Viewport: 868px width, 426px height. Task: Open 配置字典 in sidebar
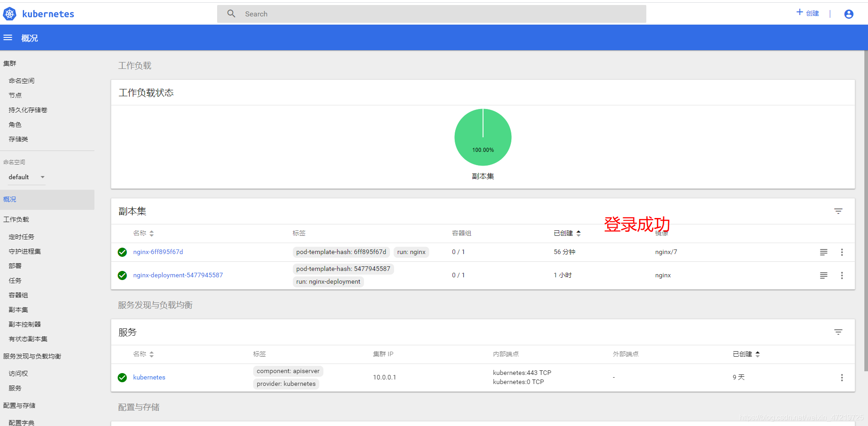[x=21, y=422]
